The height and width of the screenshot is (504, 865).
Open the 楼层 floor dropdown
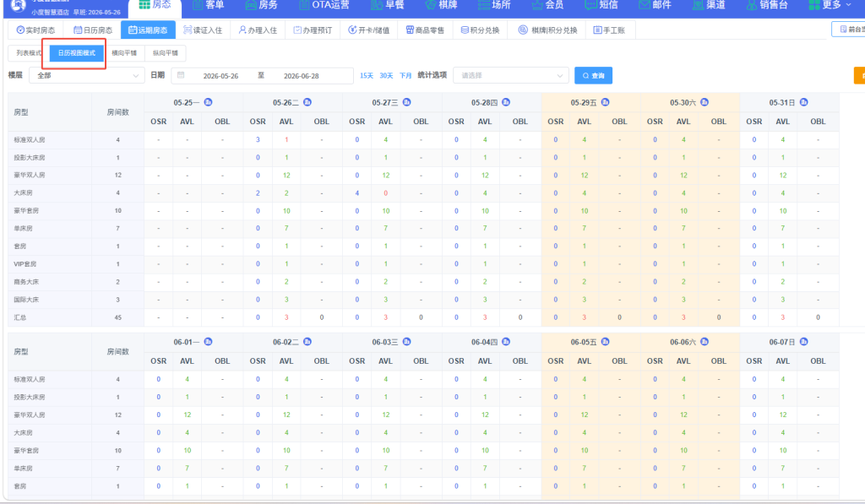coord(87,75)
